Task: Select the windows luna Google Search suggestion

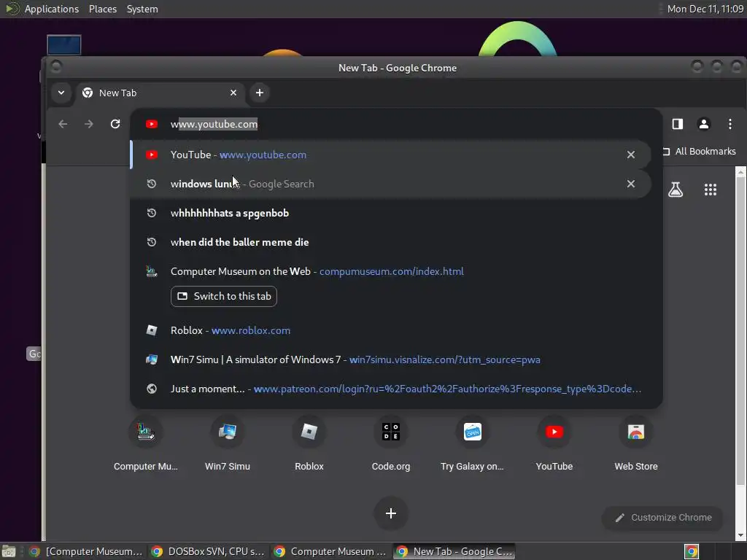Action: coord(391,184)
